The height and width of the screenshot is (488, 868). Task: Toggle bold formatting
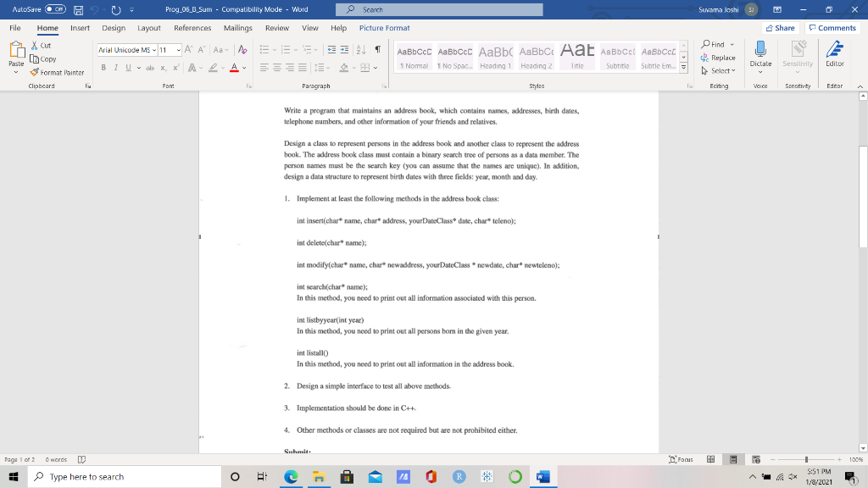click(103, 67)
